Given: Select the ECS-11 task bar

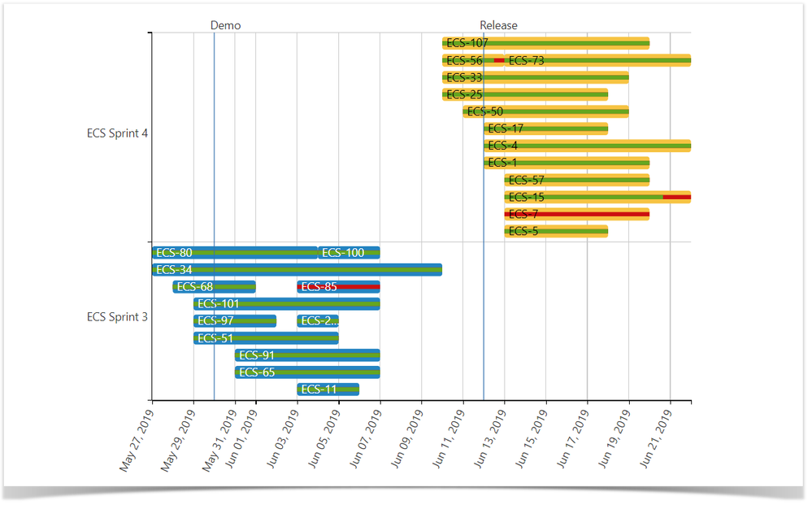Looking at the screenshot, I should (328, 389).
